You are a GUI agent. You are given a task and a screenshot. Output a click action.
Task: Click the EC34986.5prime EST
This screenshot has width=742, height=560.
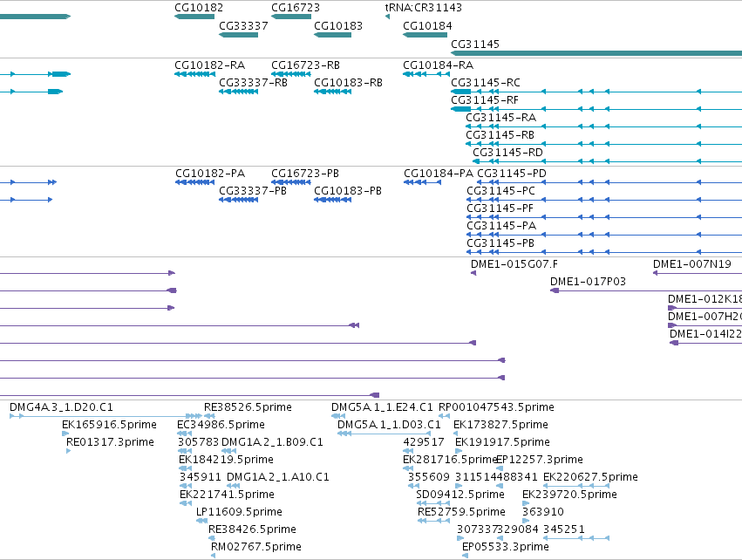[x=185, y=434]
